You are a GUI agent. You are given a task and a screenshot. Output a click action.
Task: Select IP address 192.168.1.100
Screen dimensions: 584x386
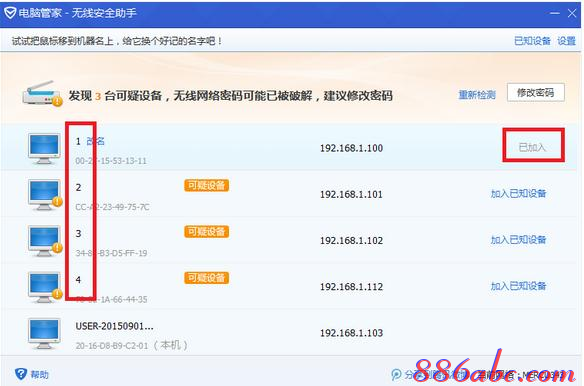(351, 148)
